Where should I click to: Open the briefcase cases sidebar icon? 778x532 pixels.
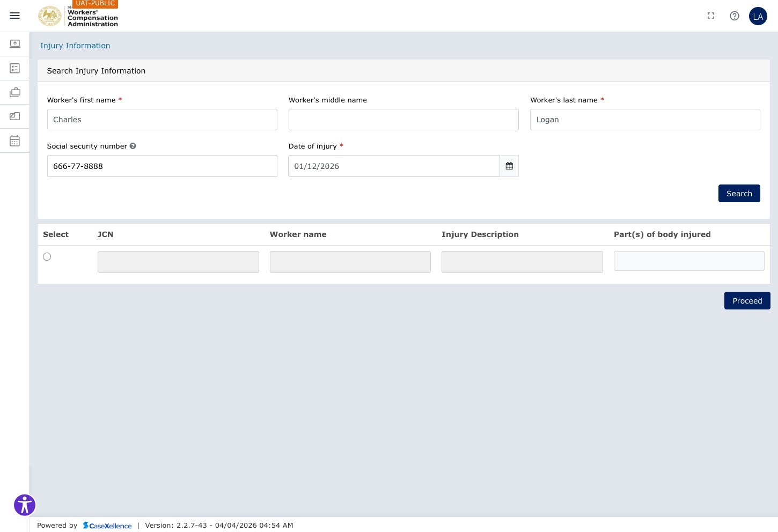click(15, 92)
